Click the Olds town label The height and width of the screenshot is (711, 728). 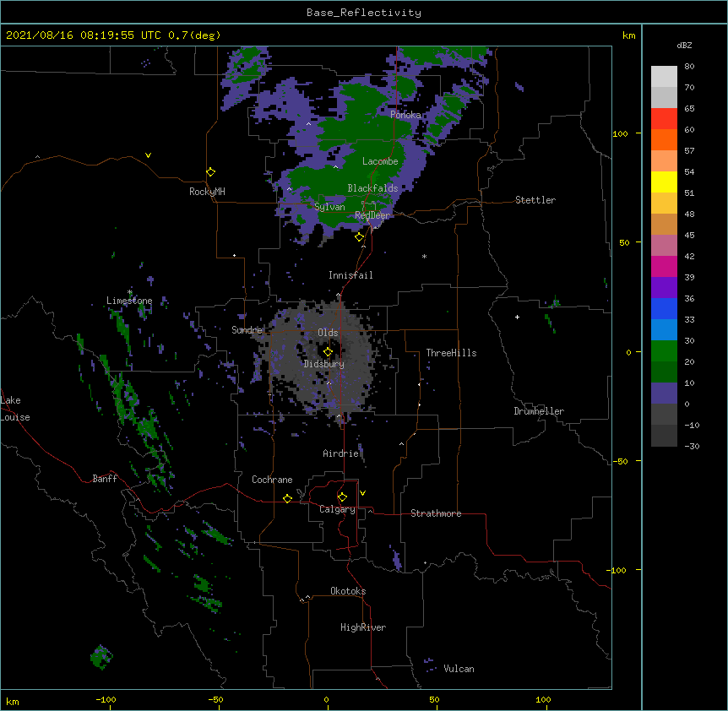pyautogui.click(x=328, y=333)
